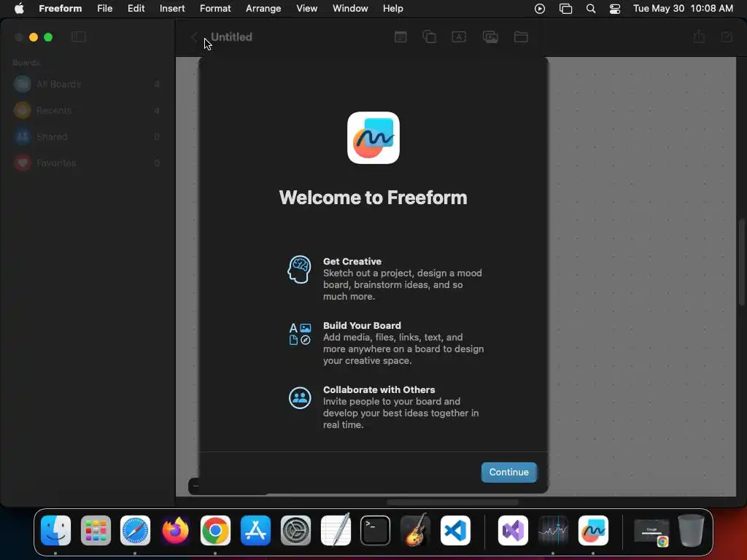
Task: Select All Boards in sidebar
Action: click(x=87, y=85)
